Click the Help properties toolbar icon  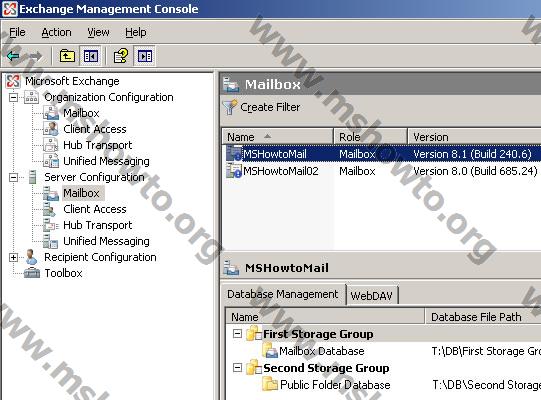pos(121,56)
